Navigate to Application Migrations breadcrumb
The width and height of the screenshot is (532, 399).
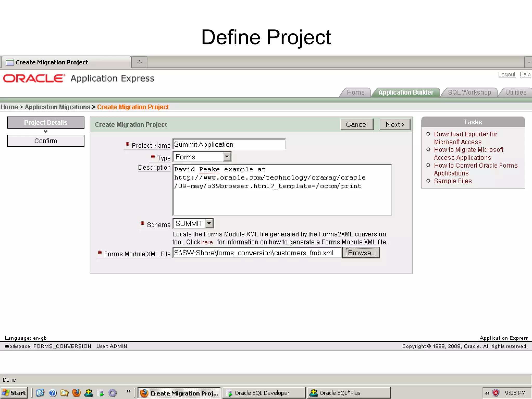point(57,107)
